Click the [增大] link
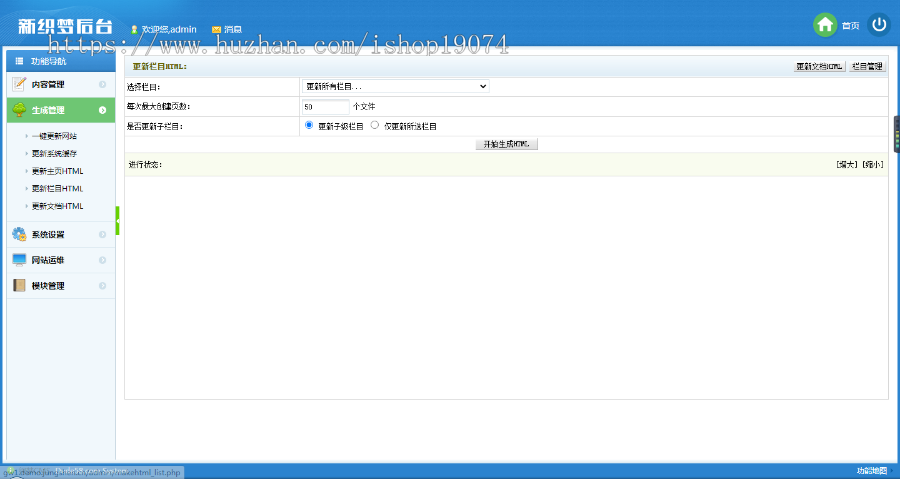900x479 pixels. (847, 165)
